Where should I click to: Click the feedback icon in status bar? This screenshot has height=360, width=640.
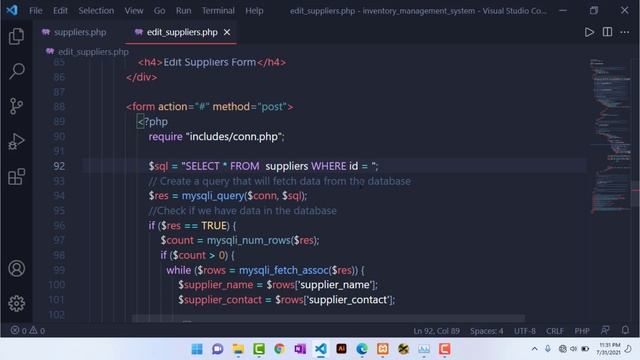tap(605, 330)
